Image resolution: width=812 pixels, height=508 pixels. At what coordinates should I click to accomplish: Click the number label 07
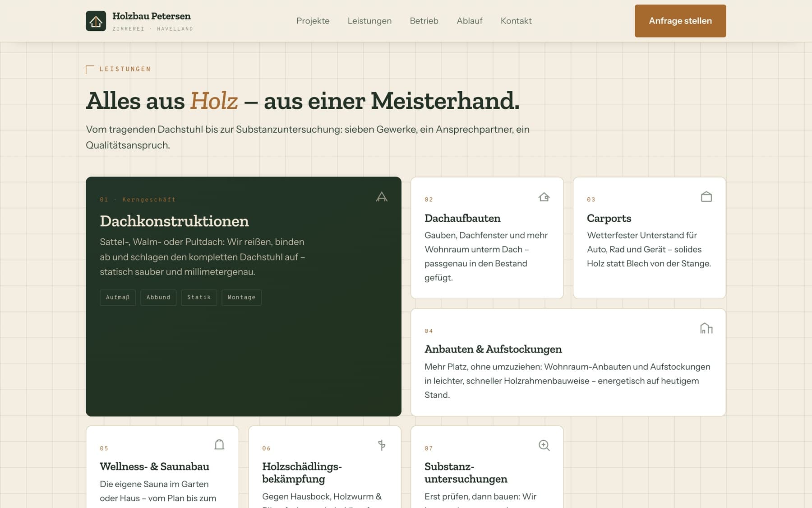pos(429,448)
